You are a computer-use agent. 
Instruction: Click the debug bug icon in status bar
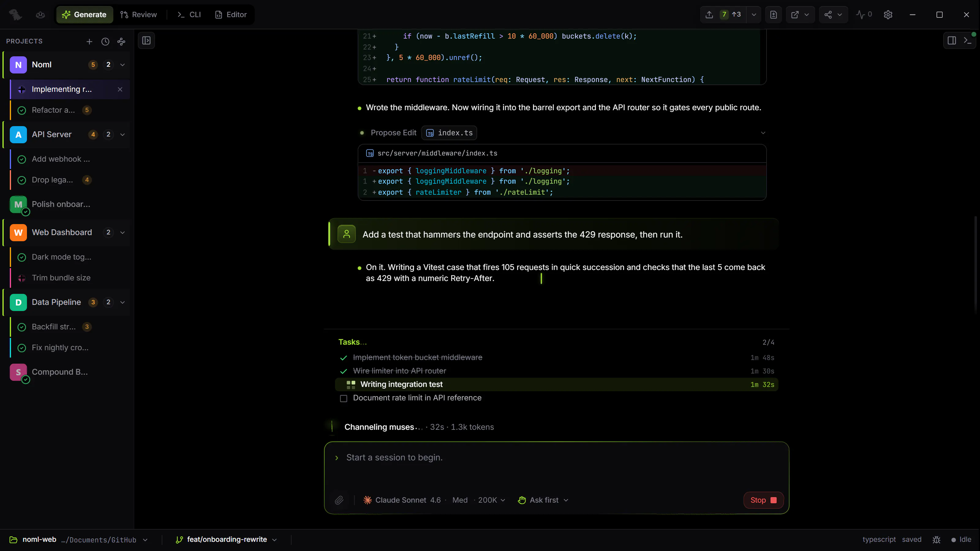click(x=936, y=540)
